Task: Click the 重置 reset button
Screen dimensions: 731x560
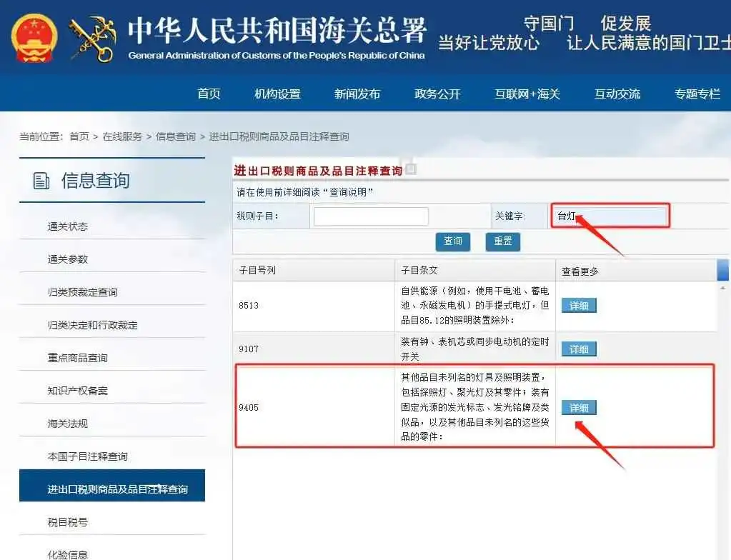Action: pyautogui.click(x=502, y=241)
